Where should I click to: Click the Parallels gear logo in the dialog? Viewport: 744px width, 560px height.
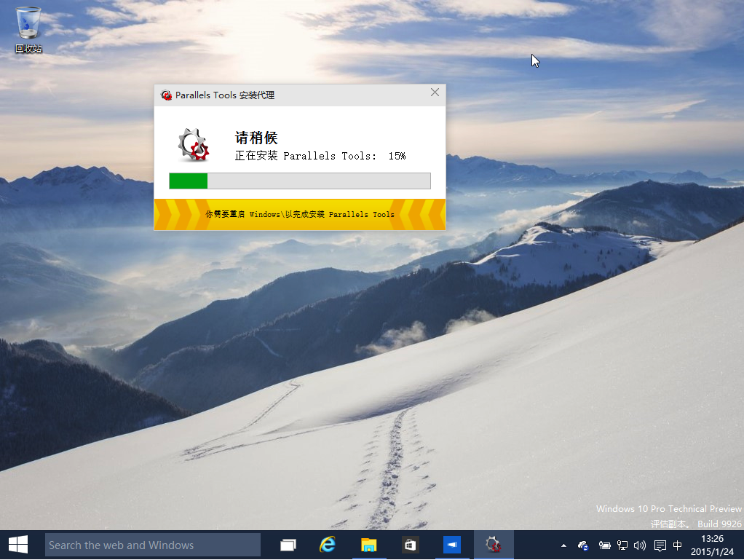(192, 145)
